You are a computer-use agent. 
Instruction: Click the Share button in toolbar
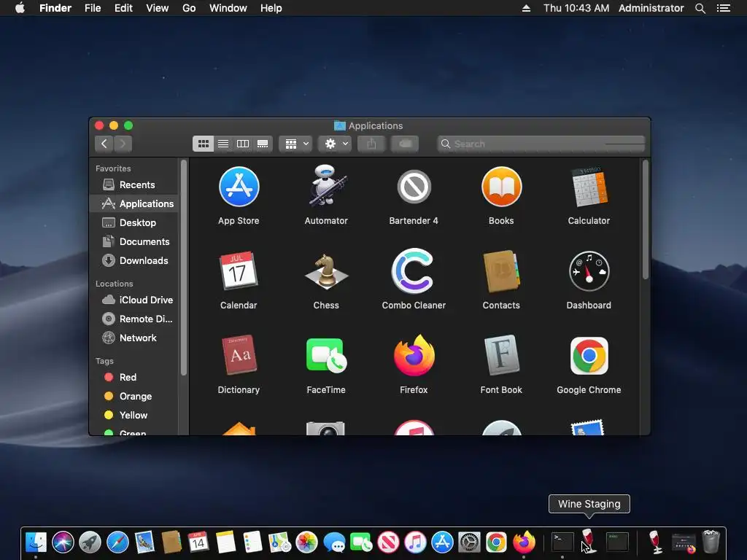[371, 144]
